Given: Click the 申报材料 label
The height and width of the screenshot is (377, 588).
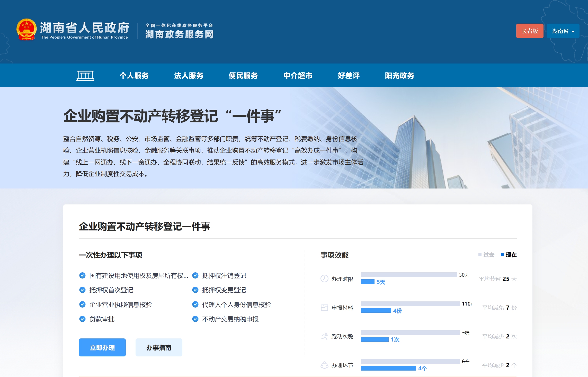Looking at the screenshot, I should (x=342, y=308).
